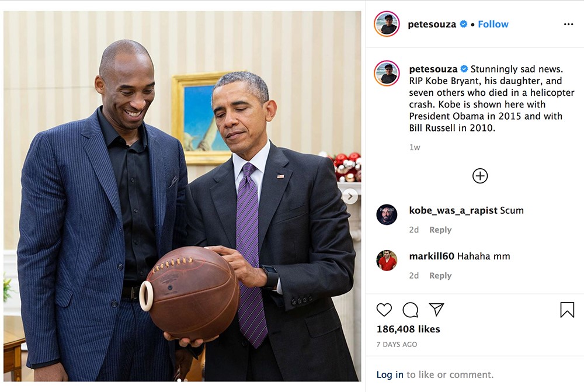Screen dimensions: 584x392
Task: Go to next photo with the arrow
Action: (350, 196)
